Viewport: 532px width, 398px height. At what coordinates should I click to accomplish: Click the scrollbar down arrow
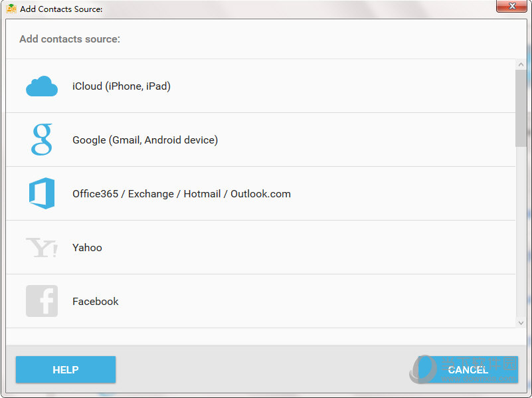pyautogui.click(x=521, y=323)
